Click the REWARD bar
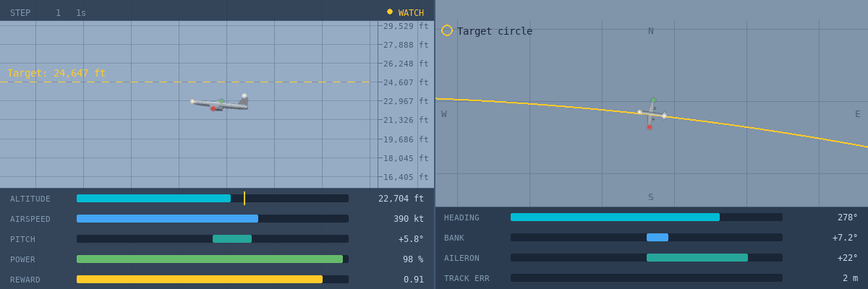The width and height of the screenshot is (868, 289). [x=213, y=279]
